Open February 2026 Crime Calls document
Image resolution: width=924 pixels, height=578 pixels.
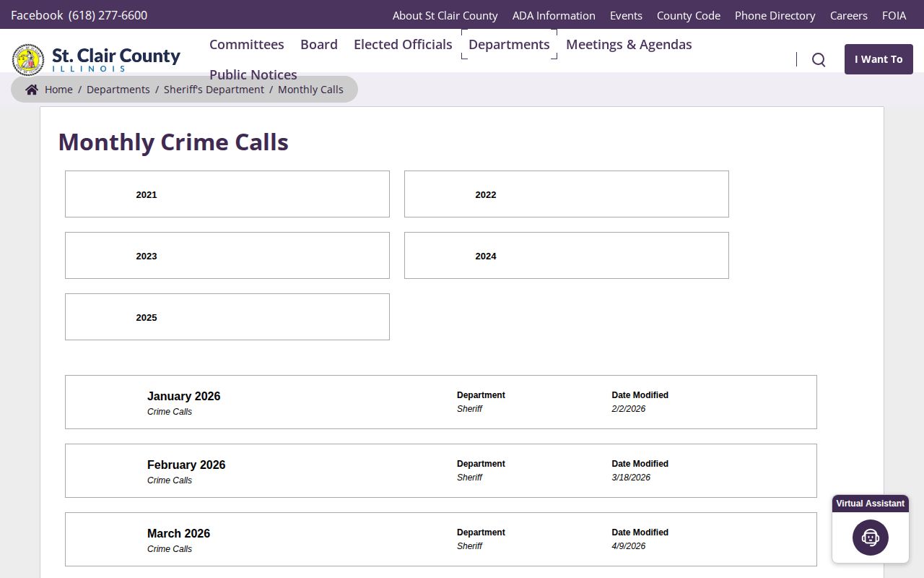(x=441, y=471)
